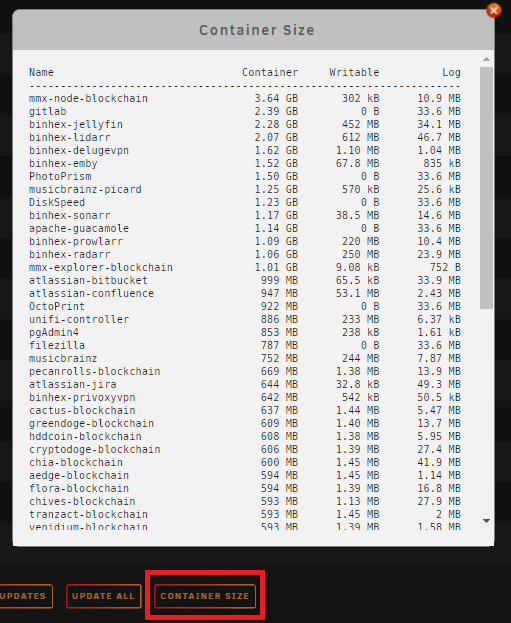The image size is (511, 623).
Task: Select the mmx-node-blockchain row name
Action: 88,98
